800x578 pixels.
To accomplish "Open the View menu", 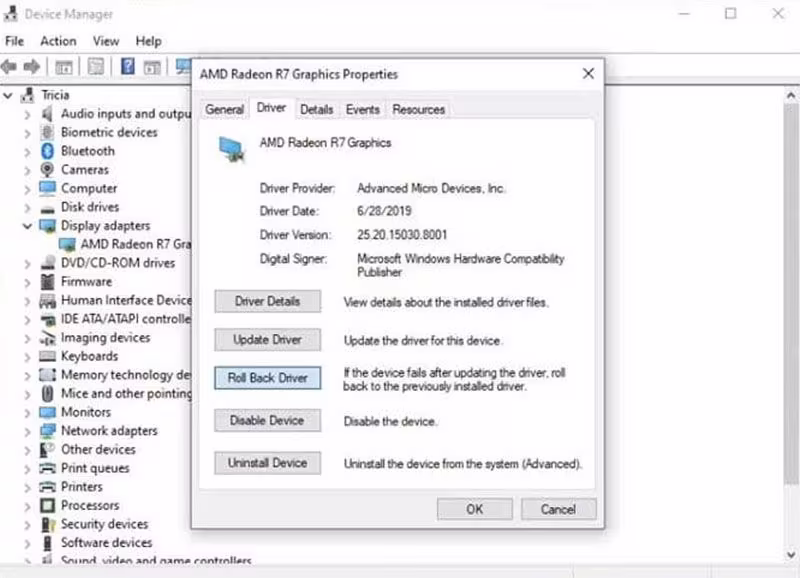I will click(106, 41).
